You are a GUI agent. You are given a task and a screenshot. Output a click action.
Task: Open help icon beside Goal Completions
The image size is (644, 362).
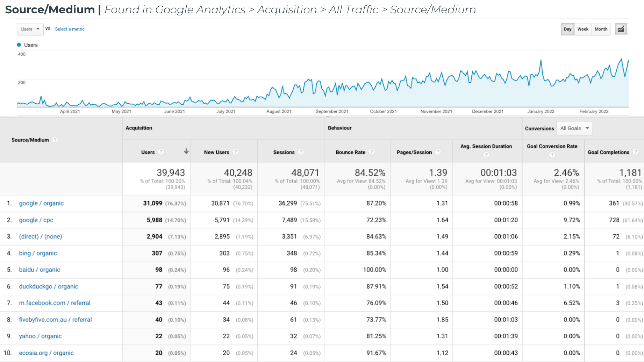point(636,152)
